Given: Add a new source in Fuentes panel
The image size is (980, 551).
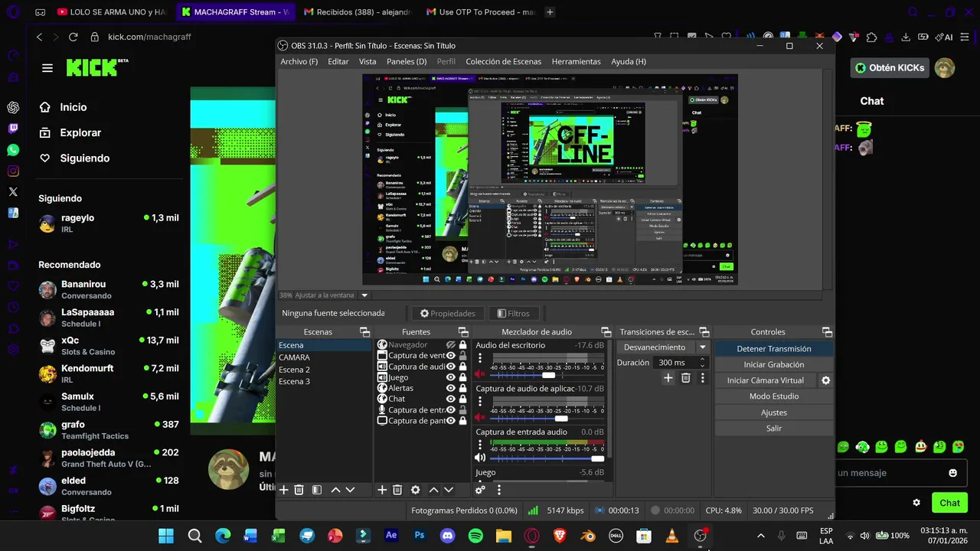Looking at the screenshot, I should coord(382,490).
